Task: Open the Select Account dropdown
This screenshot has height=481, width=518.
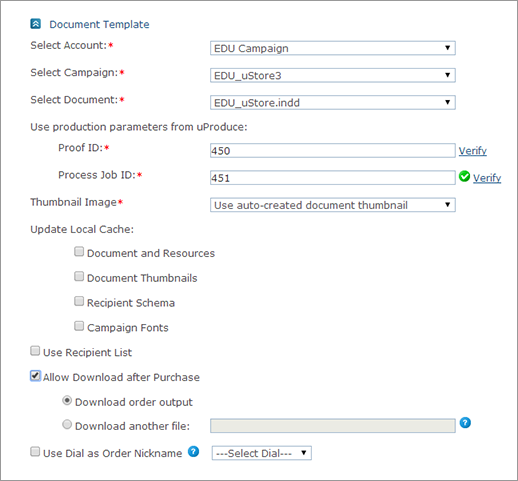Action: click(333, 48)
